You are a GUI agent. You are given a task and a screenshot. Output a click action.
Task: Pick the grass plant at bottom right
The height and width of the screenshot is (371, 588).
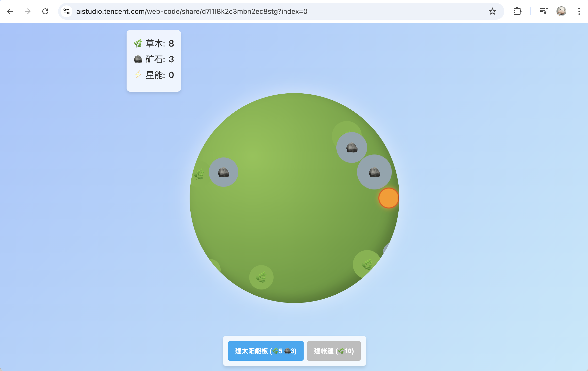(x=367, y=265)
